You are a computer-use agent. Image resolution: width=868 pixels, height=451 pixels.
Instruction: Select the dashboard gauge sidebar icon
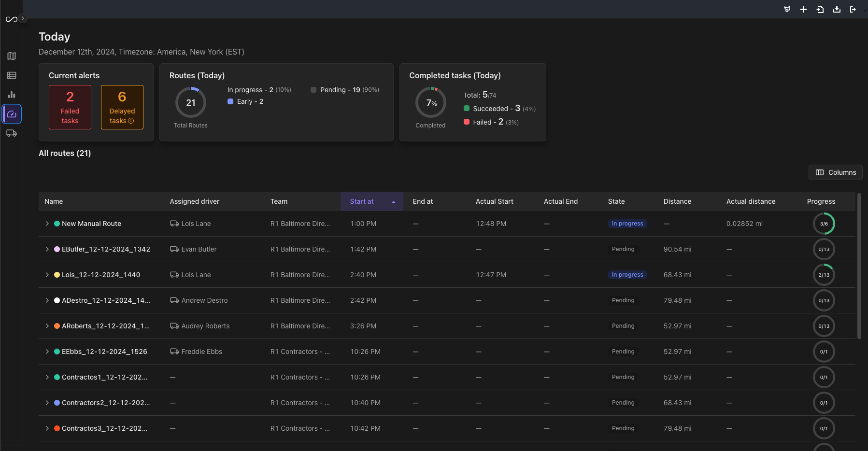[x=12, y=114]
